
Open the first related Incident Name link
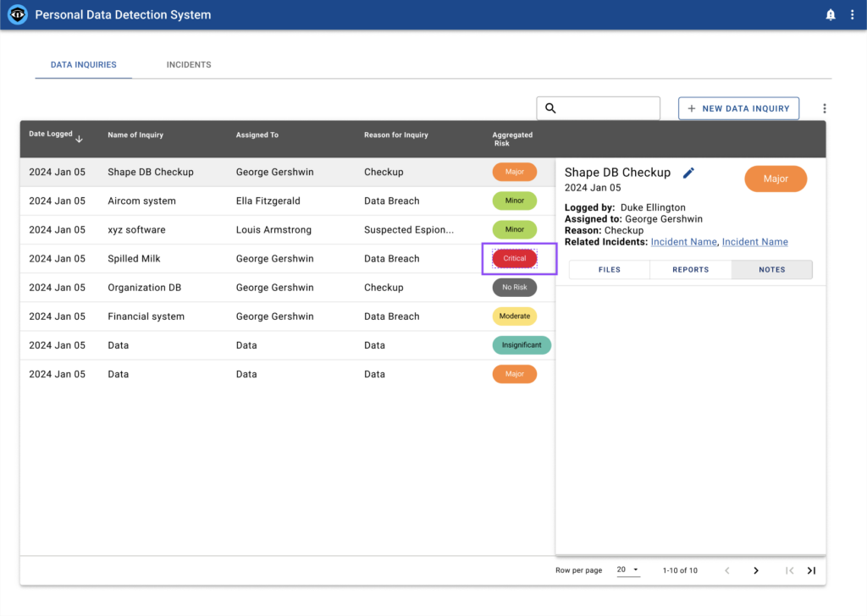[684, 242]
